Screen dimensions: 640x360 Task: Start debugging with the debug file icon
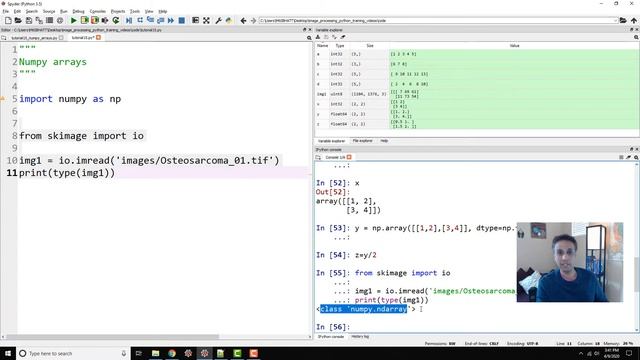tap(129, 20)
